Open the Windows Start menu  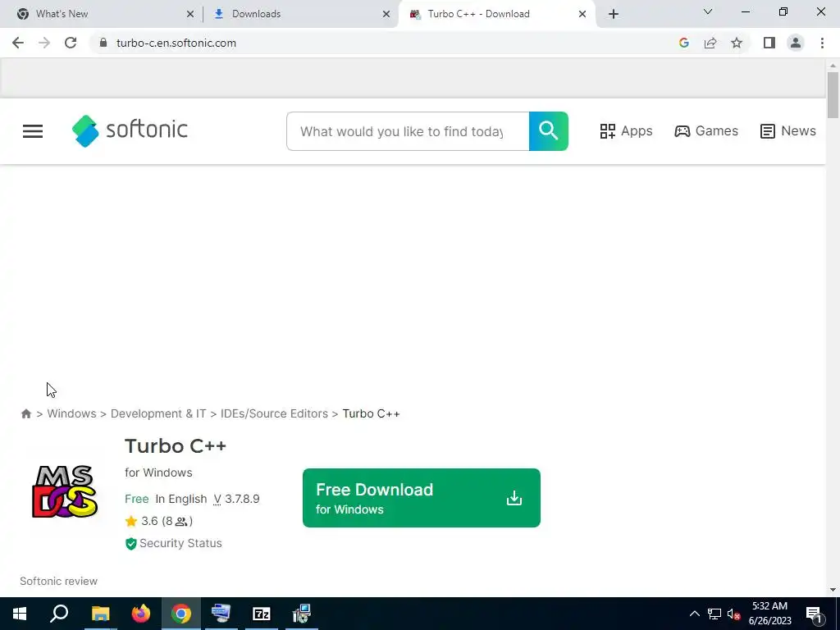(20, 614)
